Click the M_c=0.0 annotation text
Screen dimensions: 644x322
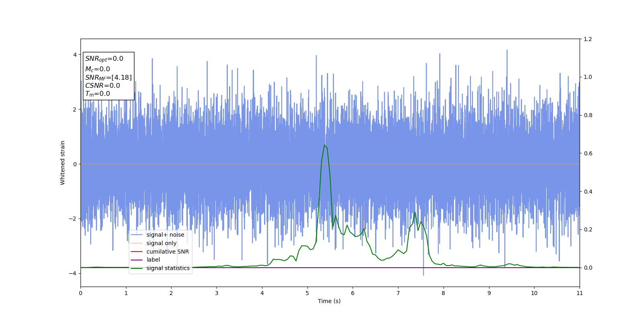click(x=97, y=69)
